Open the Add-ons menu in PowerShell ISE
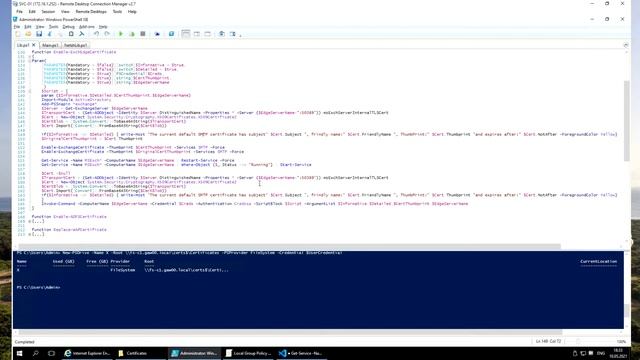The width and height of the screenshot is (640, 360). click(87, 27)
